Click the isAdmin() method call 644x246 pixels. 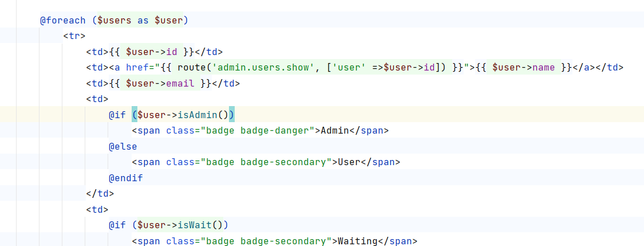click(x=203, y=115)
